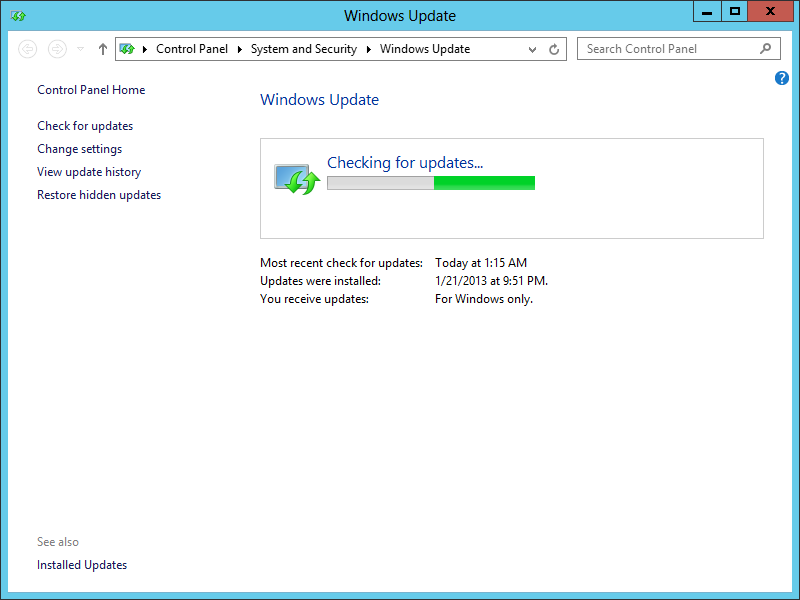Open the Recent locations dropdown arrow
Screen dimensions: 800x600
tap(81, 49)
